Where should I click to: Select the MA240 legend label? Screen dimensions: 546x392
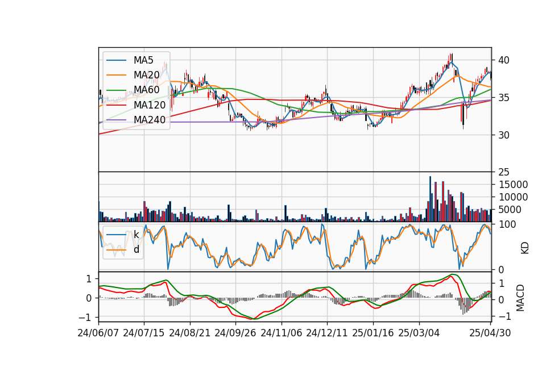150,120
